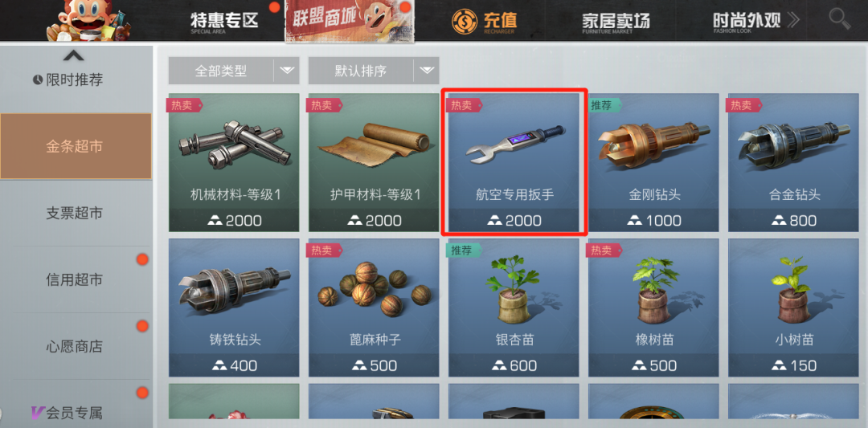The height and width of the screenshot is (428, 868).
Task: Open the 默认排序 sort dropdown
Action: click(374, 71)
